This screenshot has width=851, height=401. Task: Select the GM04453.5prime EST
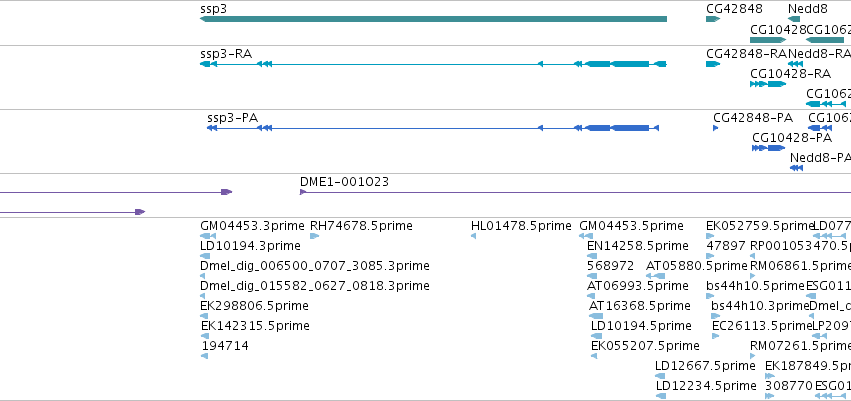coord(586,236)
